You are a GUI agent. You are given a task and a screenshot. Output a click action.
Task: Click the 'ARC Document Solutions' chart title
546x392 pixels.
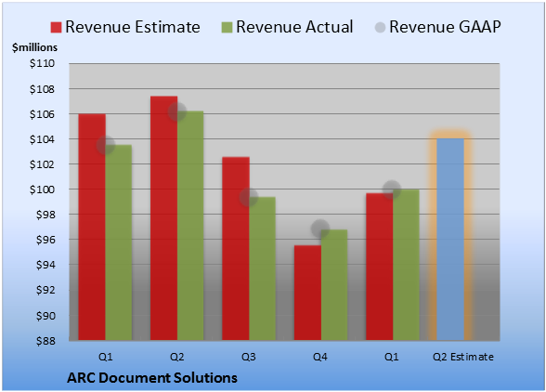click(x=152, y=378)
